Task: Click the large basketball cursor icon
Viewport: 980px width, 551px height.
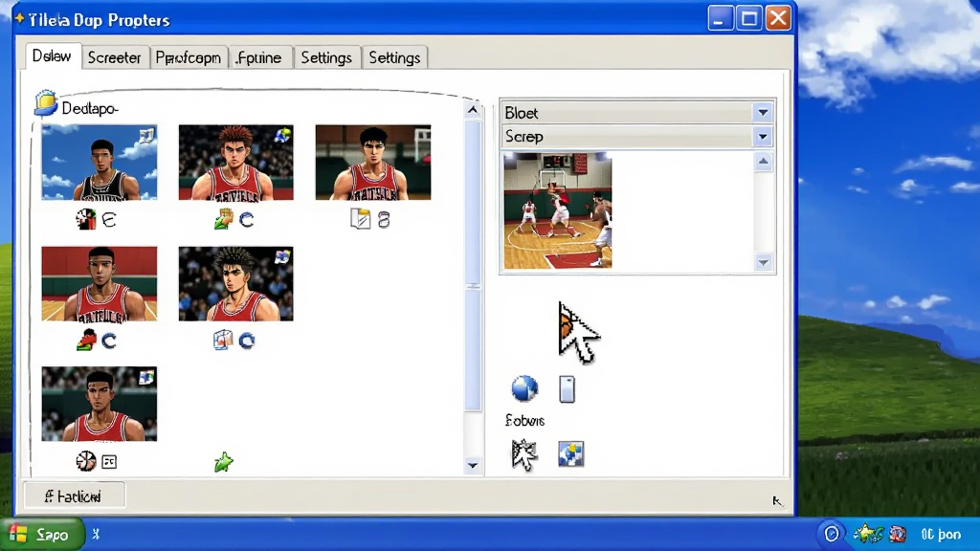Action: [x=578, y=333]
